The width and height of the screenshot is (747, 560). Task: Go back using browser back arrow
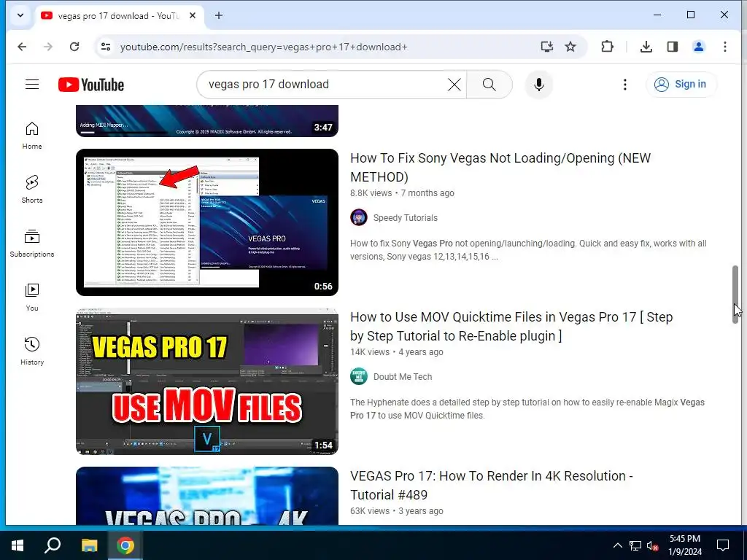tap(22, 47)
